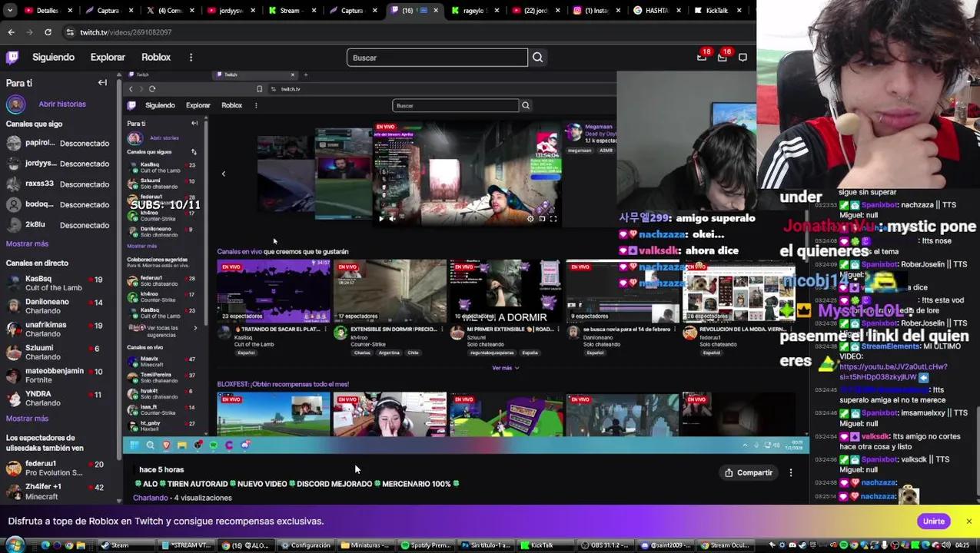Viewport: 980px width, 553px height.
Task: Open Abrir historias link
Action: pyautogui.click(x=62, y=104)
